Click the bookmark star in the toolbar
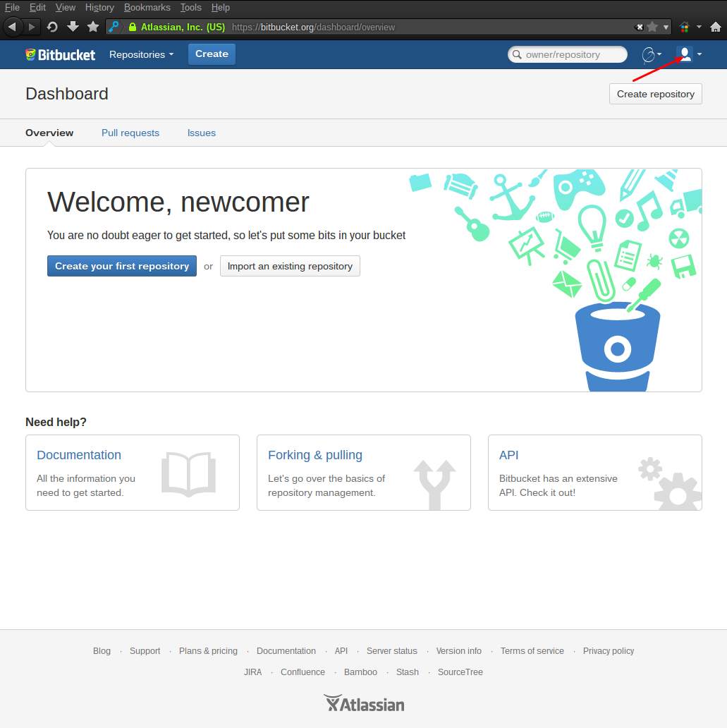The image size is (727, 728). (93, 26)
